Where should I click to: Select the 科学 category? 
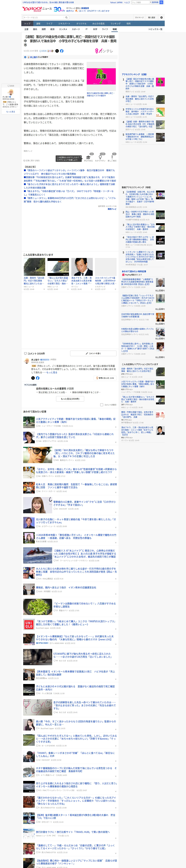click(95, 29)
